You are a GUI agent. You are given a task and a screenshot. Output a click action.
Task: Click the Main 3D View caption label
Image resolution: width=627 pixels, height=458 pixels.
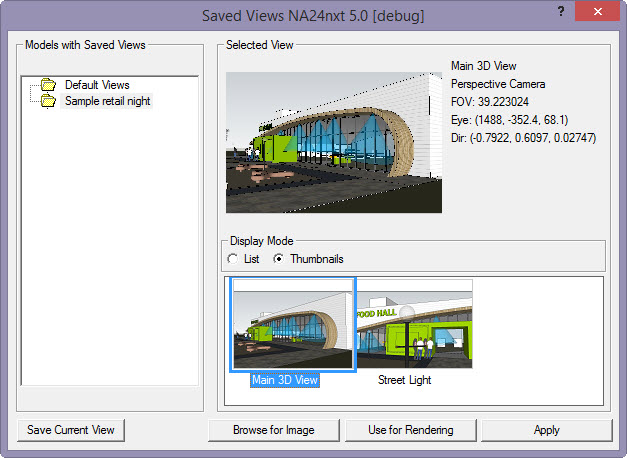pos(285,380)
